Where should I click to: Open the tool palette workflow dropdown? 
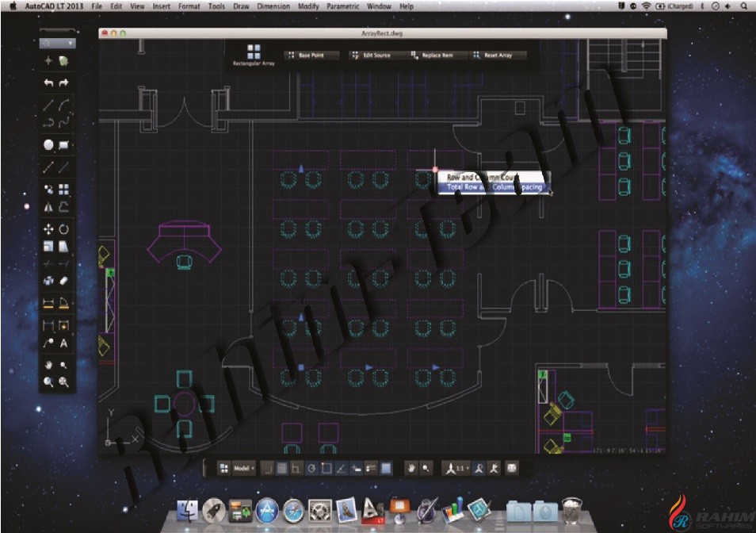point(57,44)
